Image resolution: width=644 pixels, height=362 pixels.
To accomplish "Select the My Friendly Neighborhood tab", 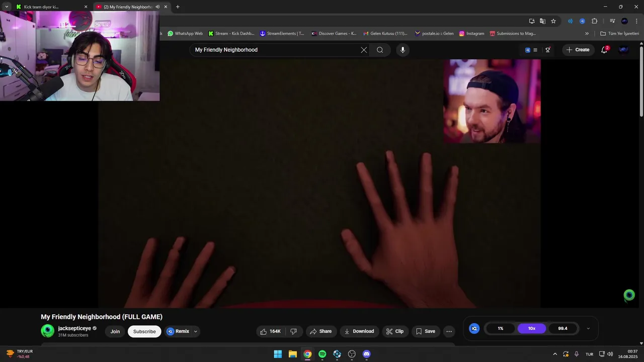I will 131,7.
